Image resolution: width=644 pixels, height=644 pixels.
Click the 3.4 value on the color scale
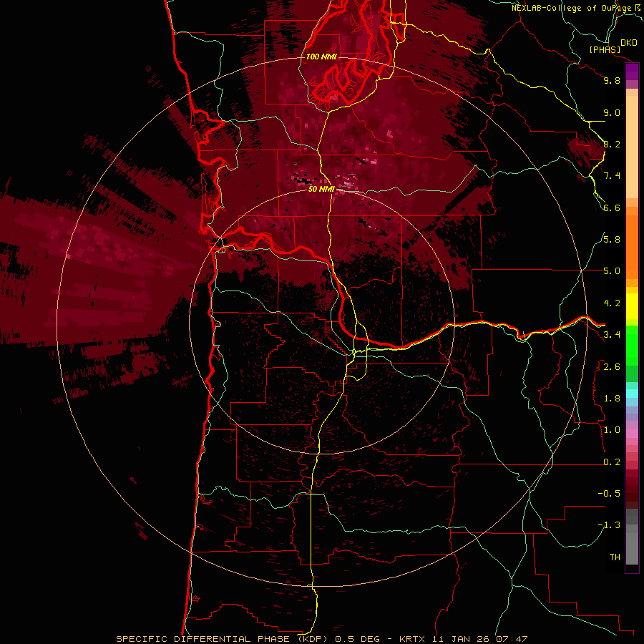pos(612,335)
